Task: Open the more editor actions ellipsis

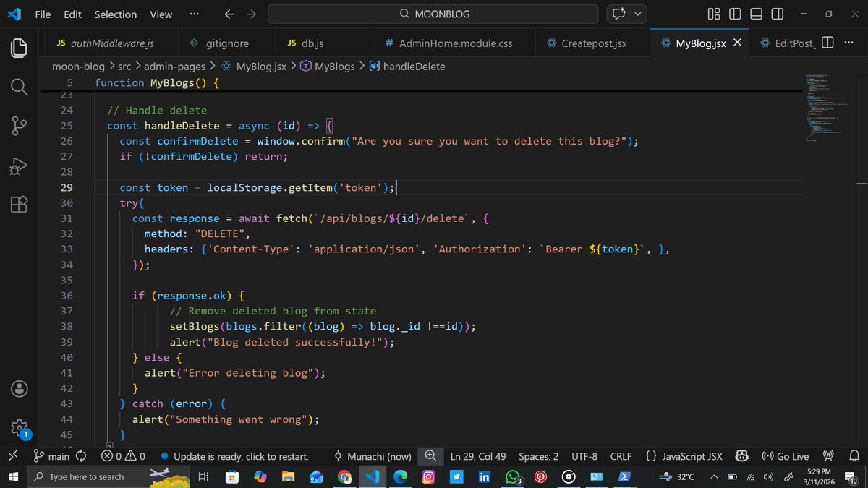Action: point(848,43)
